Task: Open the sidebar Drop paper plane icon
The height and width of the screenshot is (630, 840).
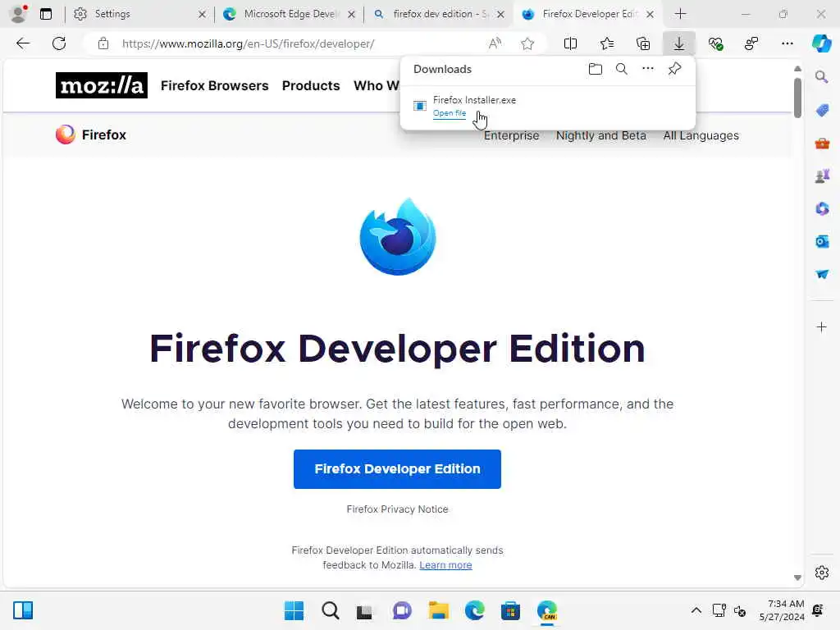Action: tap(822, 274)
